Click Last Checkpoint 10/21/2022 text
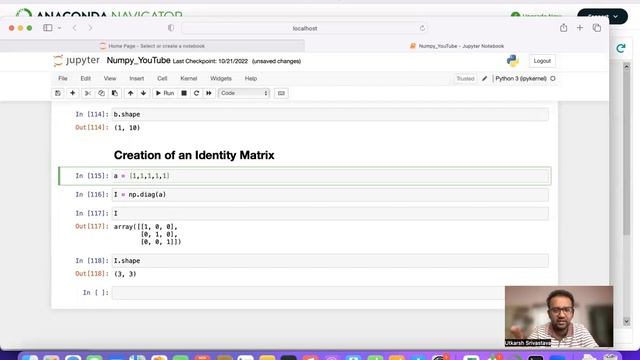This screenshot has height=360, width=640. click(210, 61)
